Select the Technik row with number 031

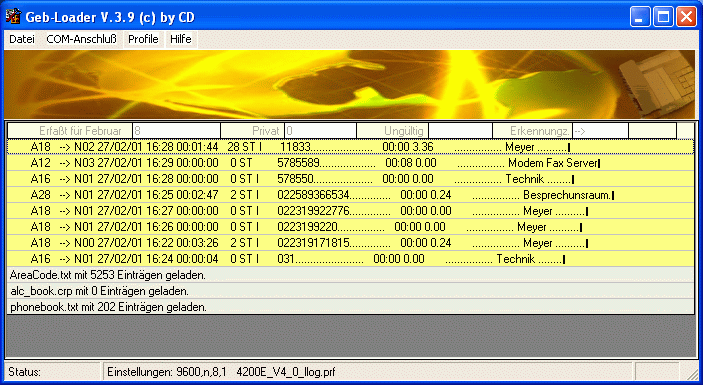[351, 259]
